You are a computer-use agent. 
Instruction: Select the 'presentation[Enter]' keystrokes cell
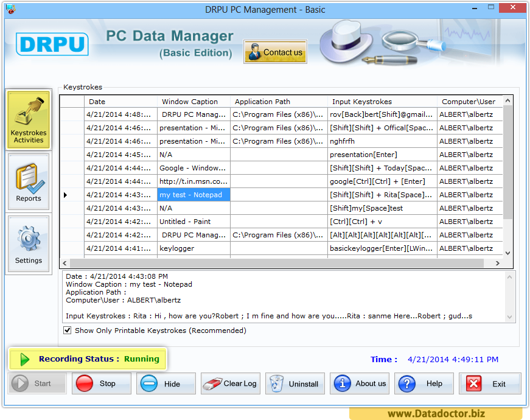tap(382, 155)
